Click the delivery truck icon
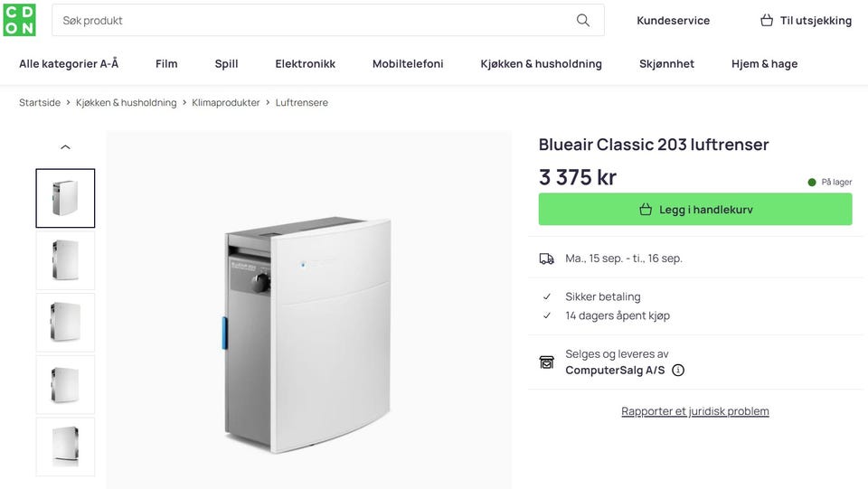This screenshot has width=868, height=489. (x=546, y=259)
